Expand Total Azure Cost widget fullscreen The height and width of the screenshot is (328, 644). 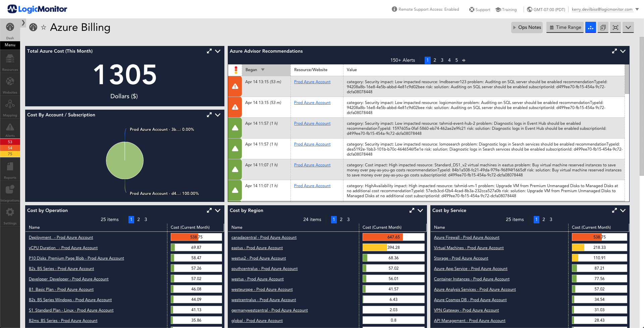tap(209, 51)
